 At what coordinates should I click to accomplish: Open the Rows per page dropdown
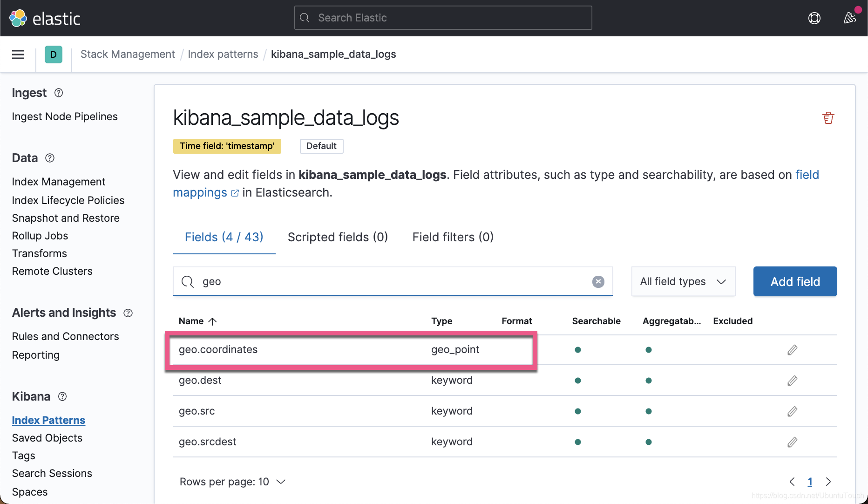(x=232, y=482)
